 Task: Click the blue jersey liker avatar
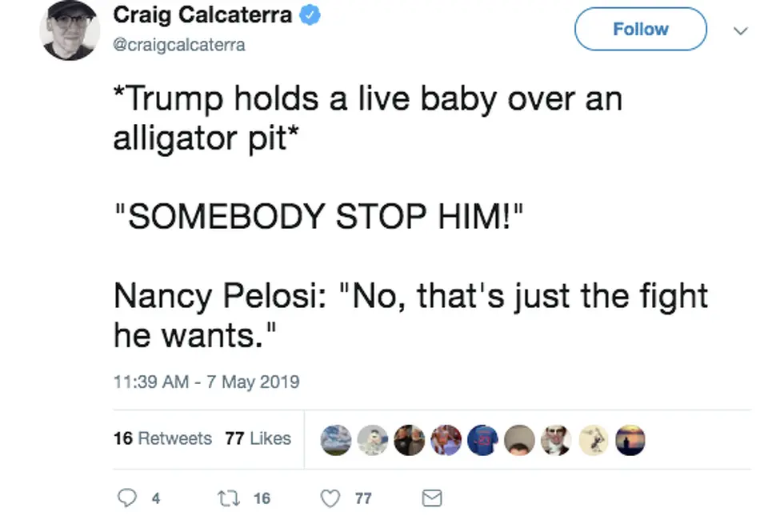click(483, 439)
